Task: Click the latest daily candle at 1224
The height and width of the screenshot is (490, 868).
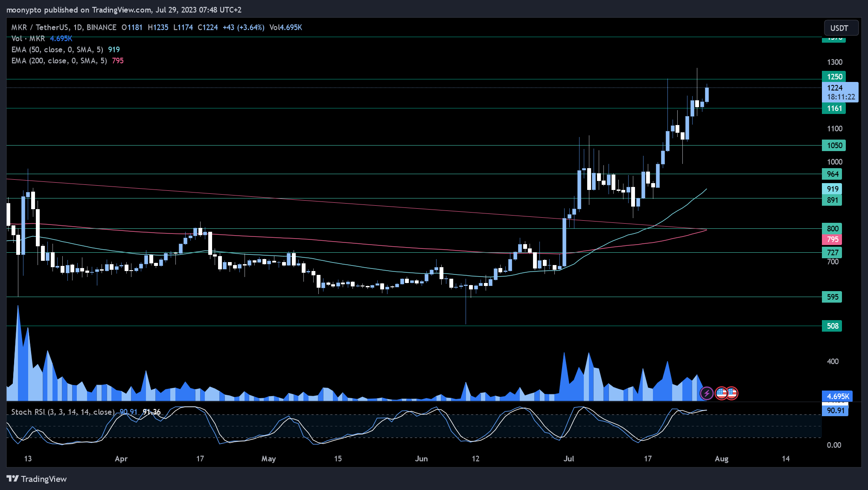Action: pos(707,95)
